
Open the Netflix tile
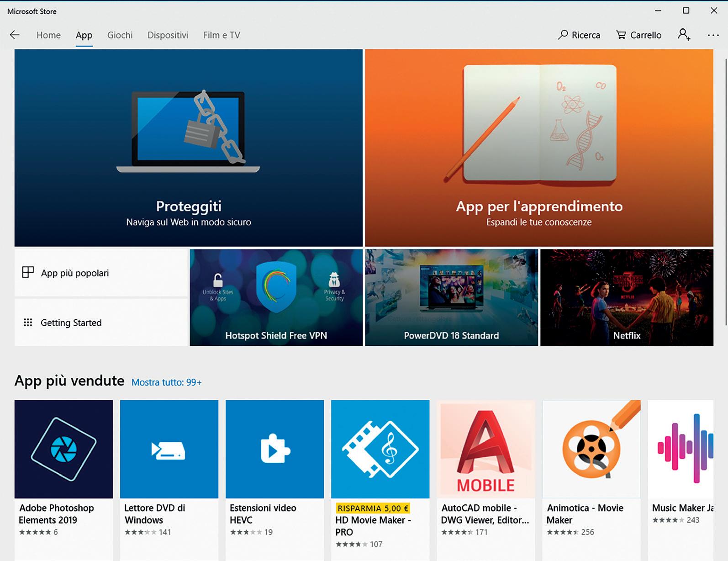627,297
